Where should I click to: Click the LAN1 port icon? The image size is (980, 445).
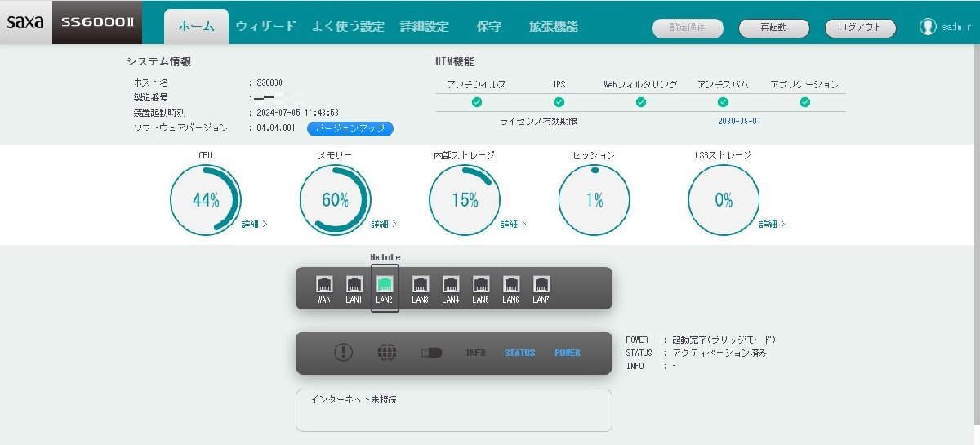[354, 284]
